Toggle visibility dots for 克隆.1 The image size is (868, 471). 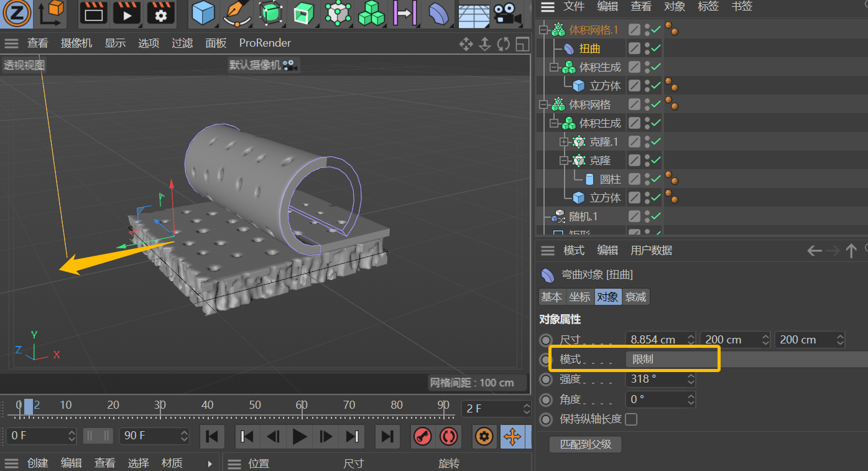(647, 142)
